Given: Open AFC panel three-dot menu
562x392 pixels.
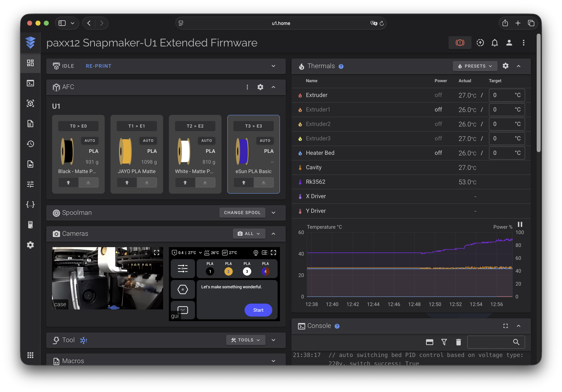Looking at the screenshot, I should [x=247, y=87].
